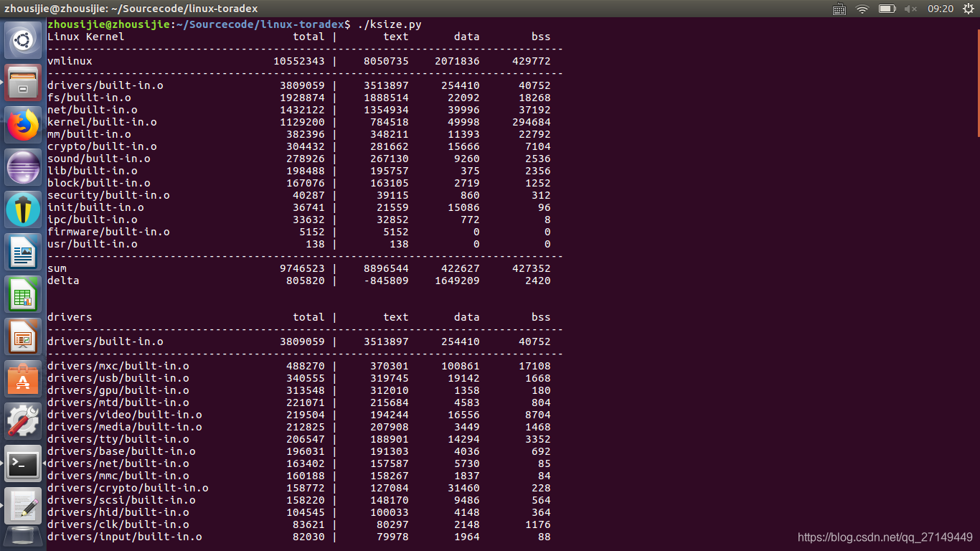Open the Ubuntu Dash search launcher
Image resolution: width=980 pixels, height=551 pixels.
point(24,40)
